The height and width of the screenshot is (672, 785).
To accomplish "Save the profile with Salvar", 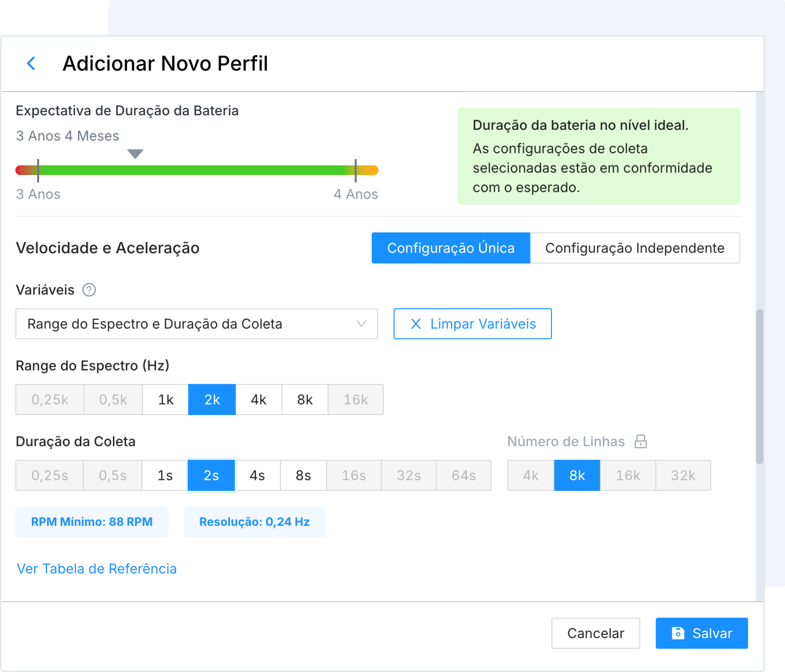I will point(702,633).
